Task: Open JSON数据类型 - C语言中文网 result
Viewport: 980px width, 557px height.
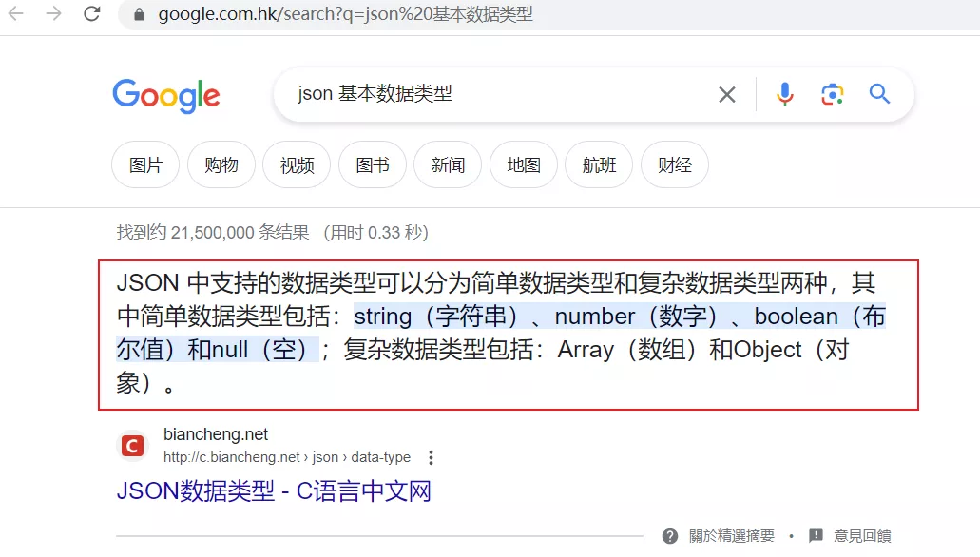Action: click(274, 491)
